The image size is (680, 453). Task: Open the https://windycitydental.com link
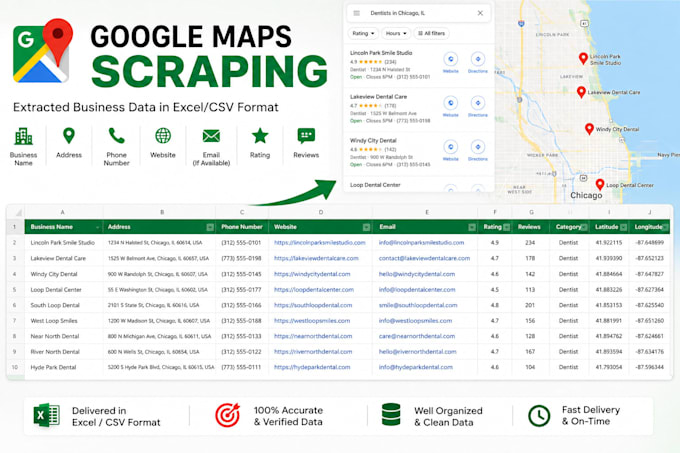tap(312, 274)
